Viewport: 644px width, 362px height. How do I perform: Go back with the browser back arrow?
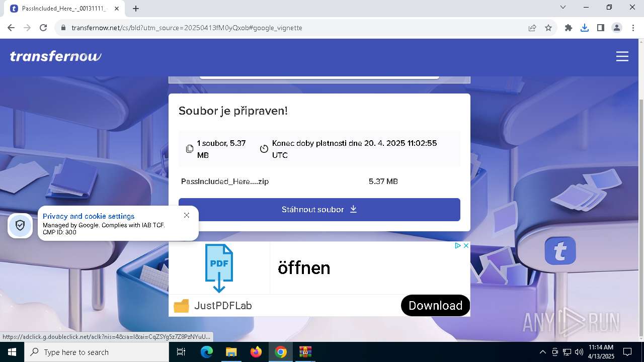11,28
